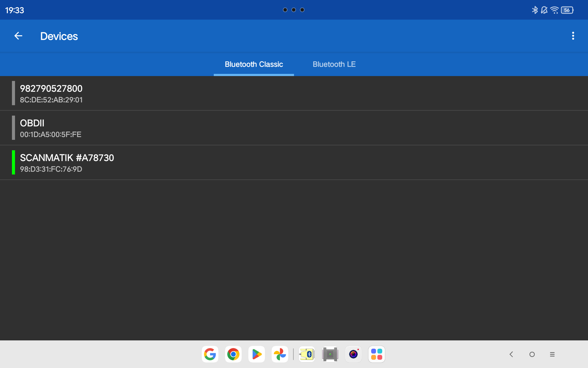Go back using the arrow in Devices header
Image resolution: width=588 pixels, height=368 pixels.
[x=18, y=36]
